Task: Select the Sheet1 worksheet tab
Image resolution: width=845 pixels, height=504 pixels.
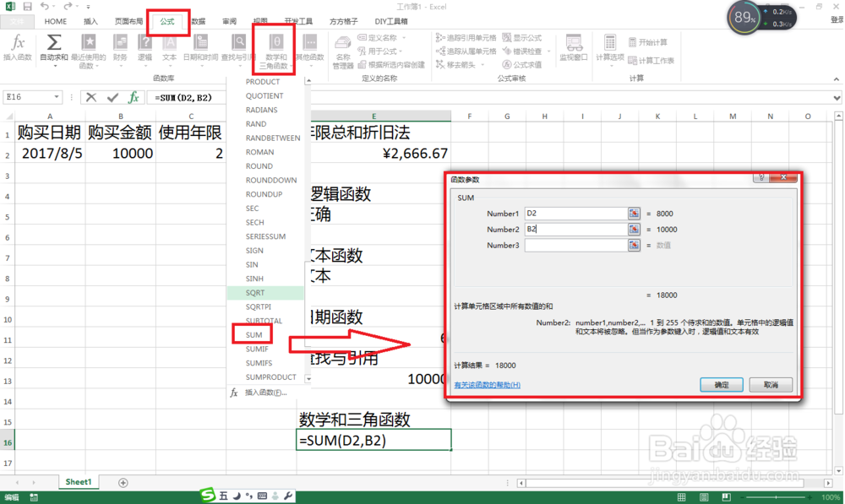Action: 79,482
